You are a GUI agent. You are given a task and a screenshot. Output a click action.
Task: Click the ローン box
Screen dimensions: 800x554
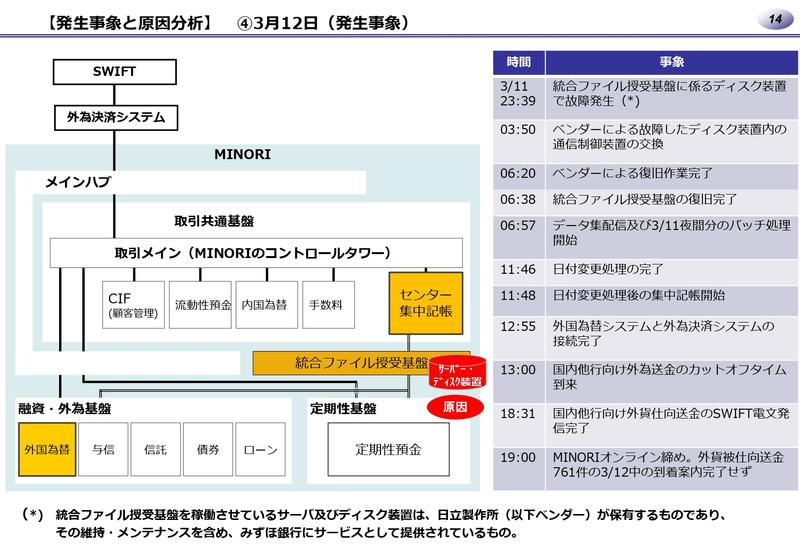[261, 449]
